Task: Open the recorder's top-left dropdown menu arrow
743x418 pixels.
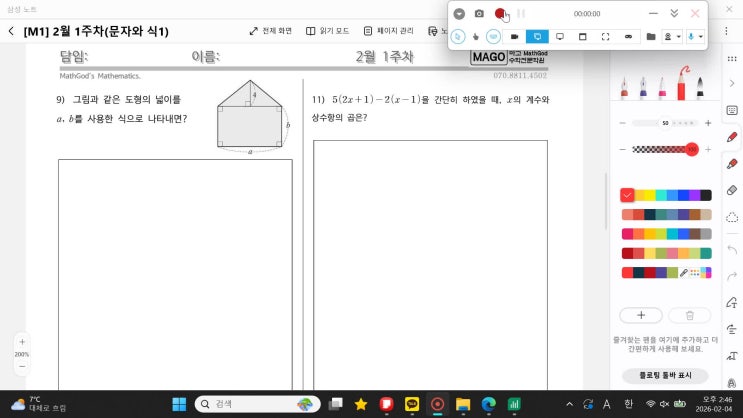Action: click(459, 14)
